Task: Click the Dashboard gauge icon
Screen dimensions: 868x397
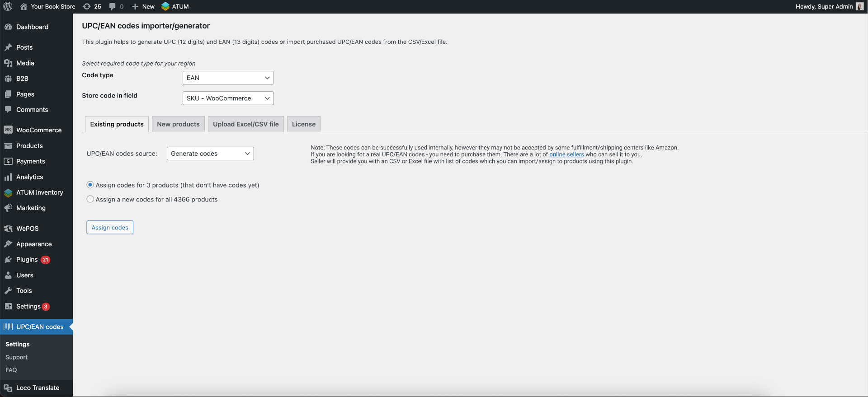Action: click(x=8, y=27)
